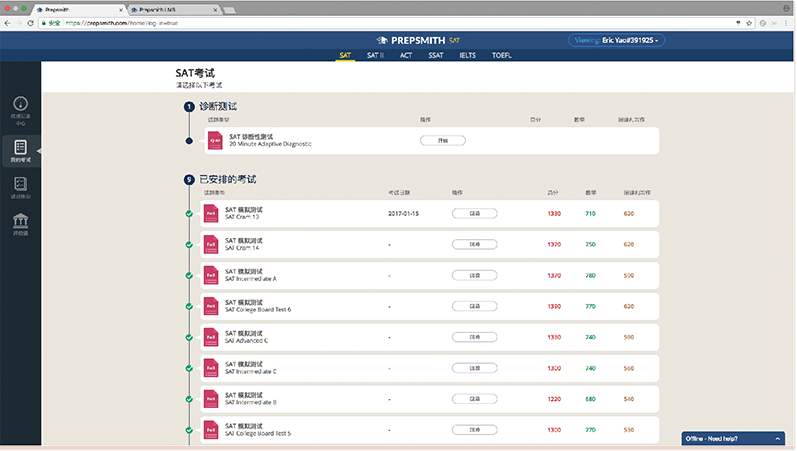797x451 pixels.
Task: Click the PREPSMITH logo in header
Action: (x=417, y=40)
